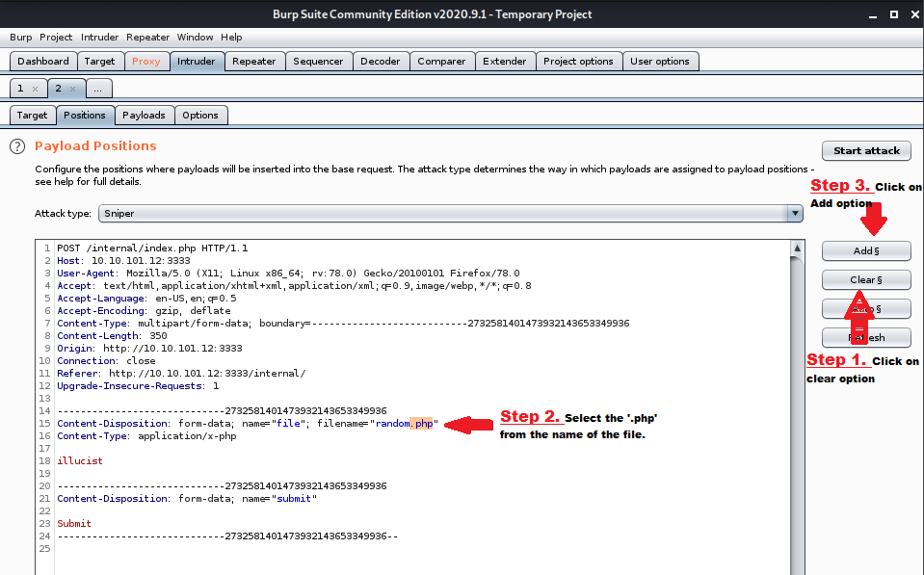Open the Attack type dropdown
Image resolution: width=924 pixels, height=575 pixels.
tap(451, 213)
